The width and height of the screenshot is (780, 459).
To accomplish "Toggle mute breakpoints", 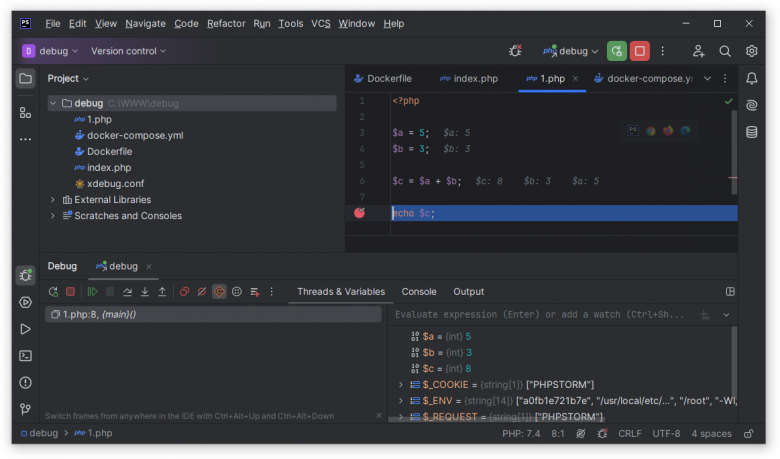I will pos(202,292).
